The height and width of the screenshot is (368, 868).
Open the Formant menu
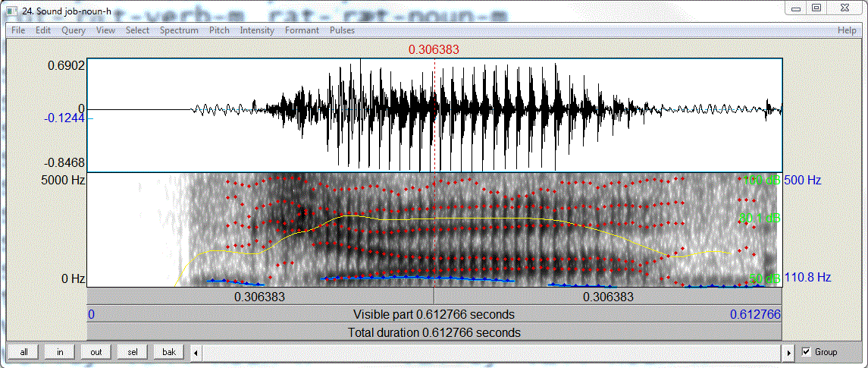(x=302, y=30)
